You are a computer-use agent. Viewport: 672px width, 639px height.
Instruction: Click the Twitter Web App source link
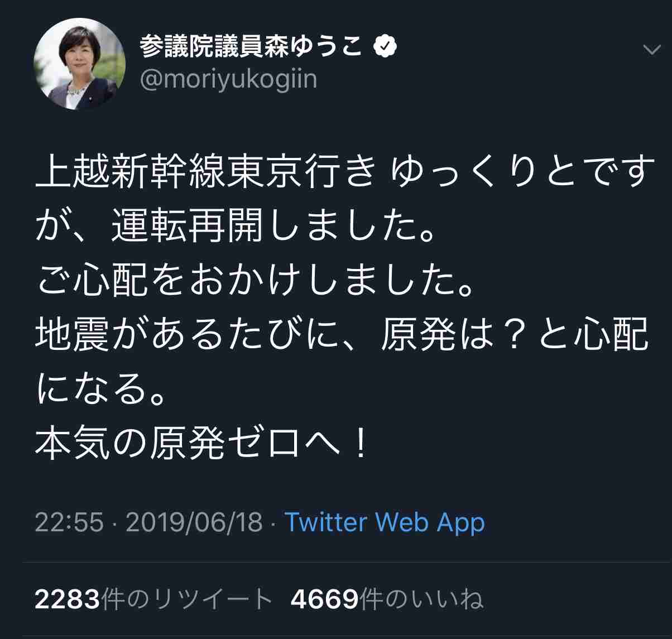coord(385,522)
